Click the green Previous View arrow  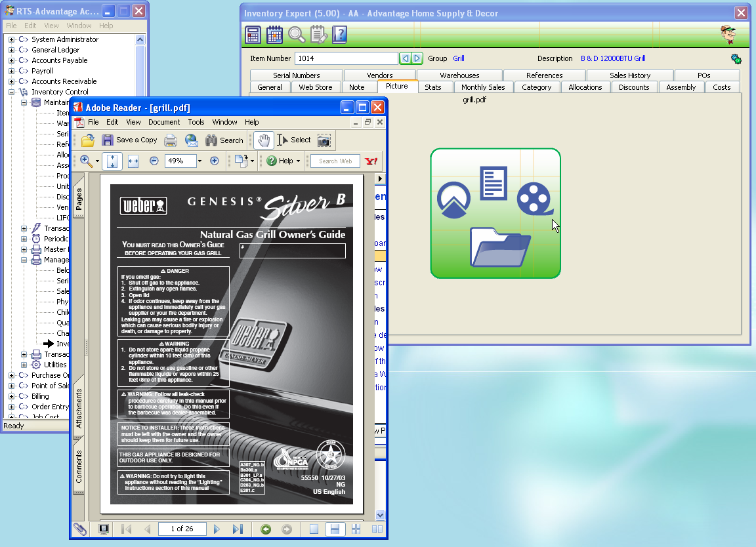pos(266,529)
